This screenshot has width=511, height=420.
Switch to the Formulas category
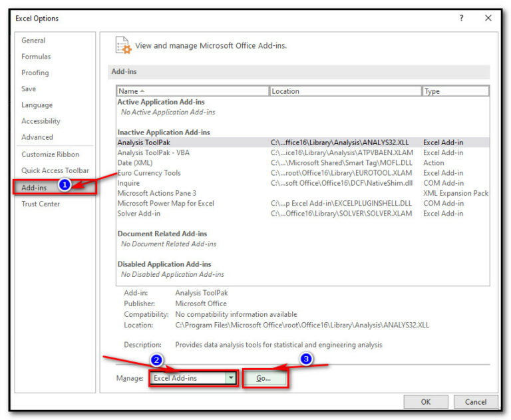click(x=36, y=57)
